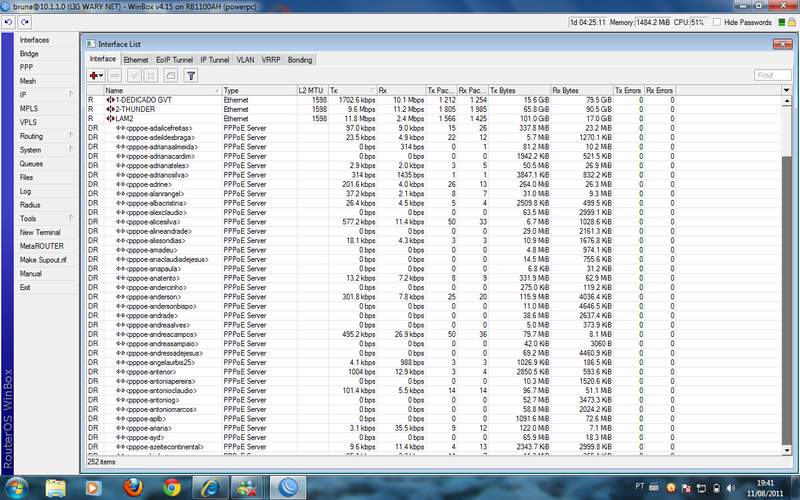Image resolution: width=800 pixels, height=500 pixels.
Task: Toggle the Hide Passwords checkbox
Action: pyautogui.click(x=716, y=22)
